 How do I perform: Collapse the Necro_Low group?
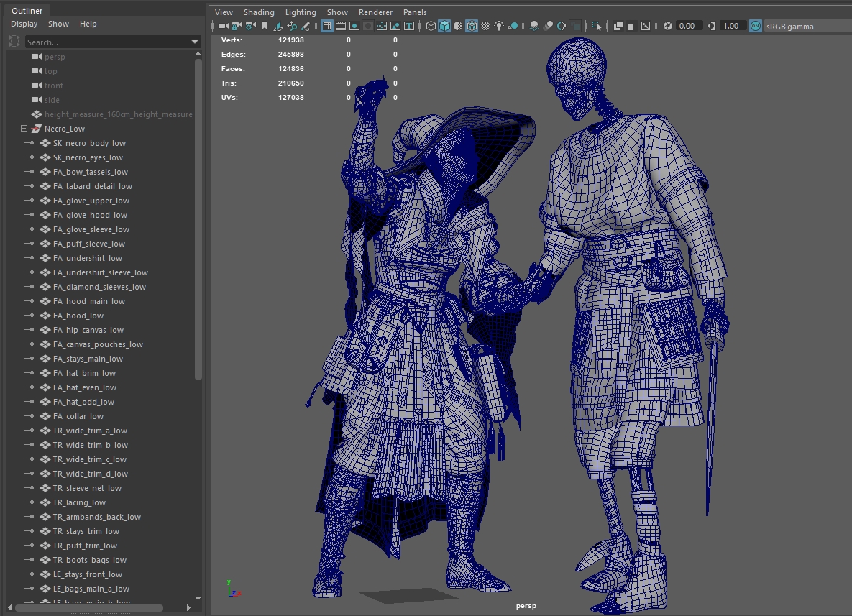(x=24, y=129)
